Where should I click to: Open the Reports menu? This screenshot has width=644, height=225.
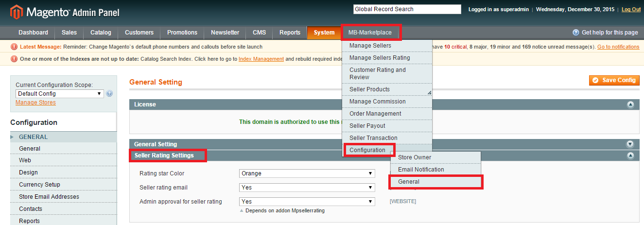pos(290,33)
